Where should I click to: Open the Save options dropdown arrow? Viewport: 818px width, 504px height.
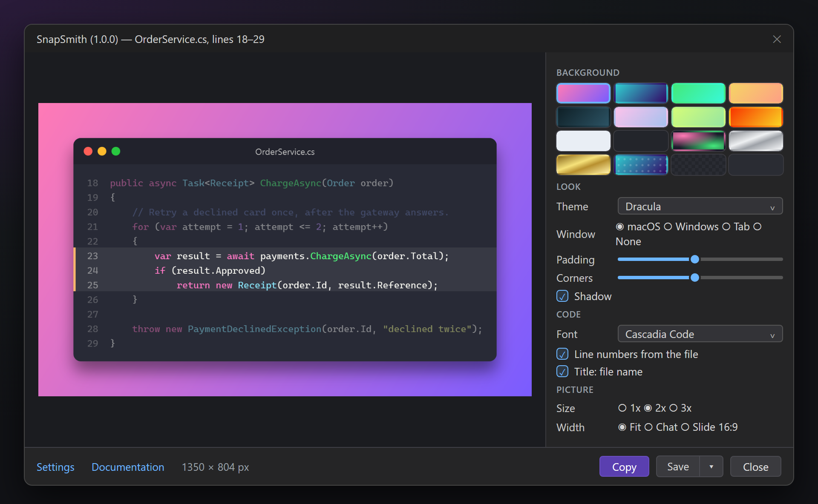tap(711, 467)
